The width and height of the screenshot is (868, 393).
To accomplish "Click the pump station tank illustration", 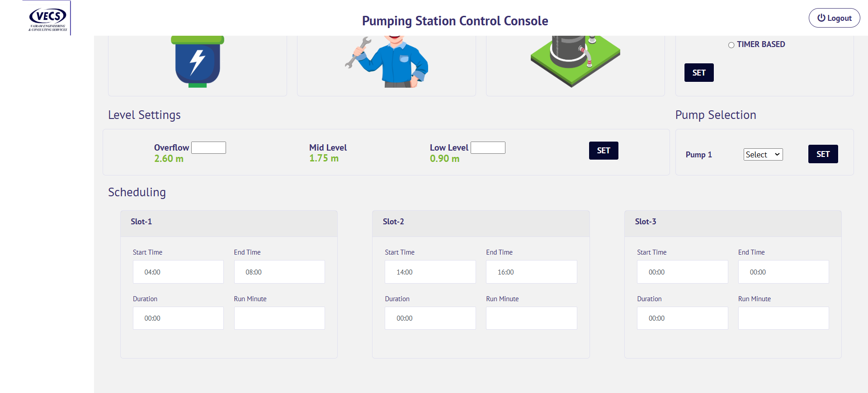I will pos(575,59).
